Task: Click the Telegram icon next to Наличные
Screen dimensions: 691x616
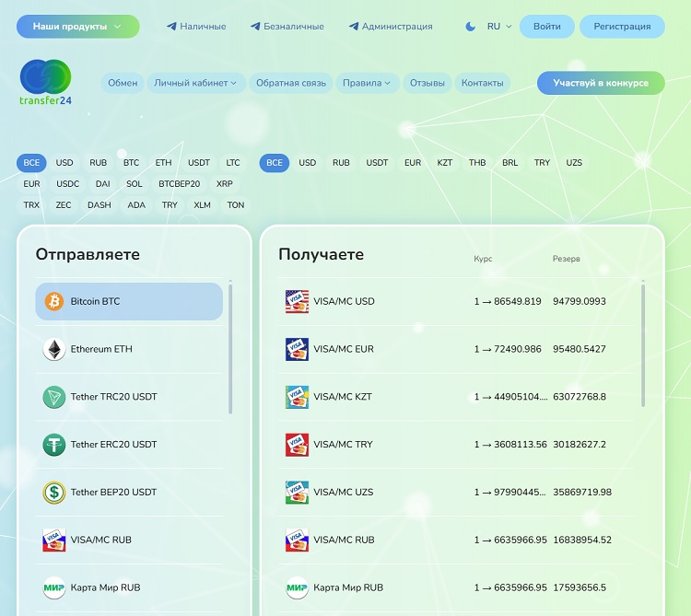Action: (171, 27)
